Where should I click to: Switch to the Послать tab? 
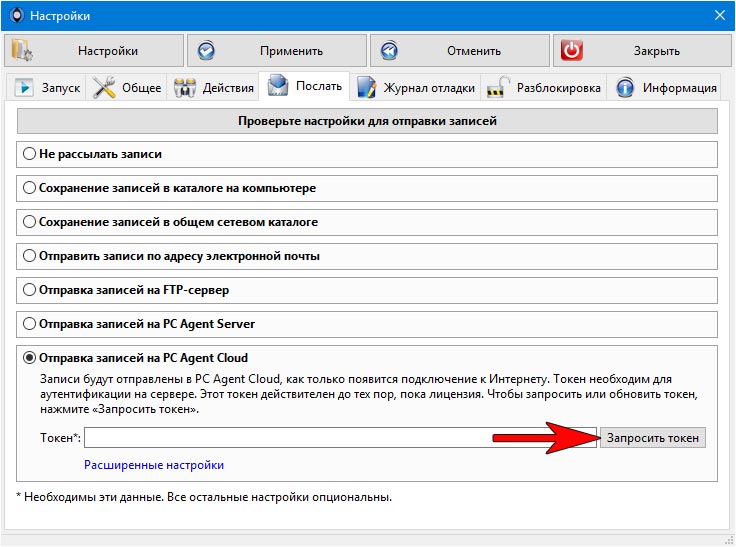click(305, 87)
